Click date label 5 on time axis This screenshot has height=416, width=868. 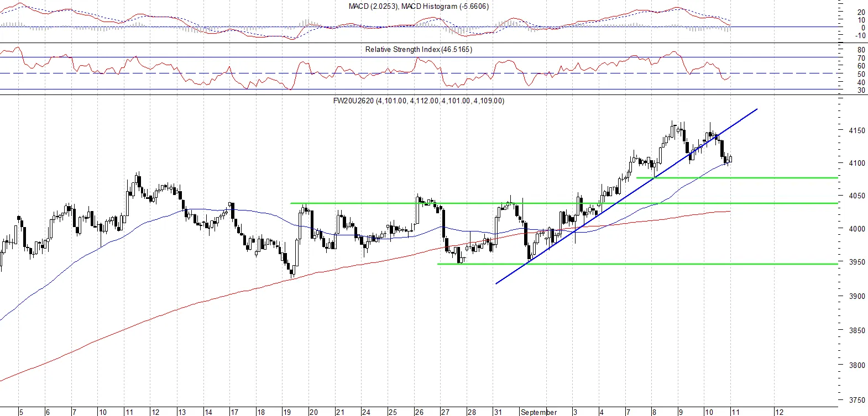point(21,412)
